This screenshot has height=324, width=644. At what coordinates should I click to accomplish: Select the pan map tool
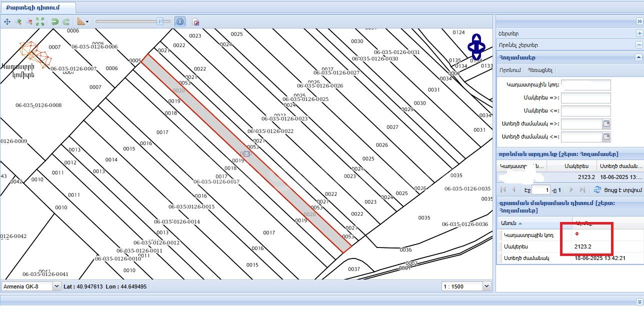point(7,22)
